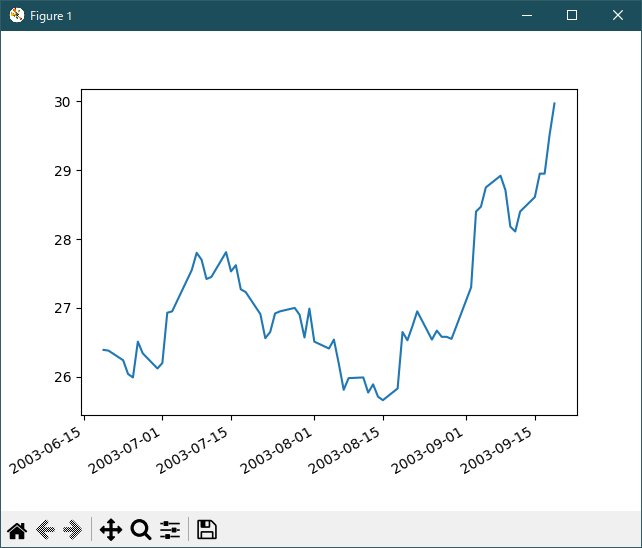Screen dimensions: 642x548
Task: Save the figure using floppy disk icon
Action: pos(207,530)
